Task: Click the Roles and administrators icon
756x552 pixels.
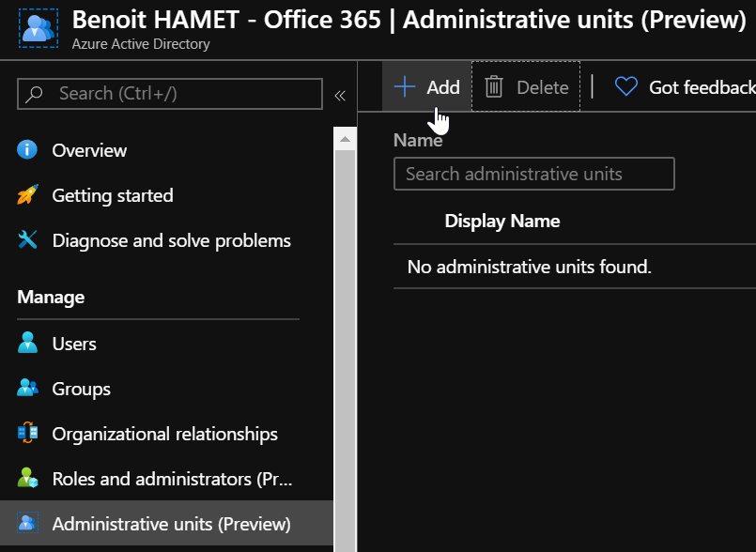Action: point(27,479)
